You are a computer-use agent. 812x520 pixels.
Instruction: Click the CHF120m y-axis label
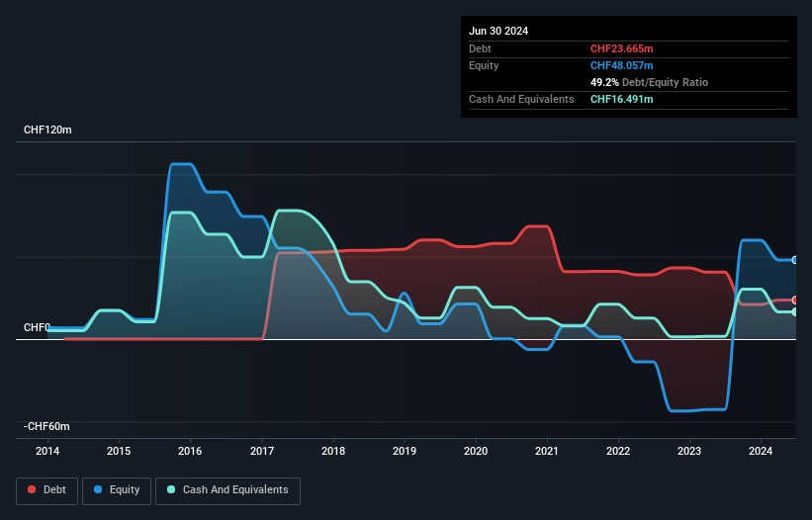coord(47,130)
